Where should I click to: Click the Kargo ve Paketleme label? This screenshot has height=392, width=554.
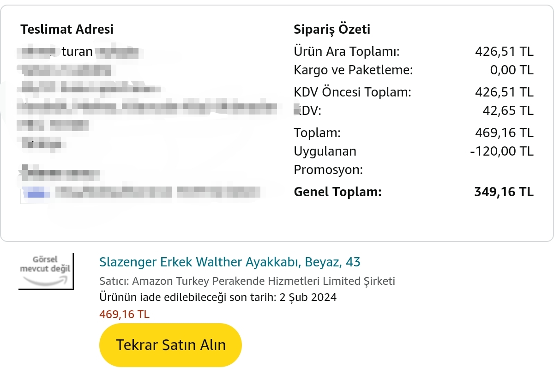(x=353, y=70)
